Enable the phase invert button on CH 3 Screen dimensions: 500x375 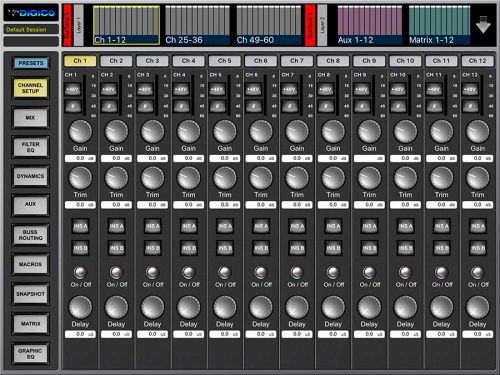point(145,107)
